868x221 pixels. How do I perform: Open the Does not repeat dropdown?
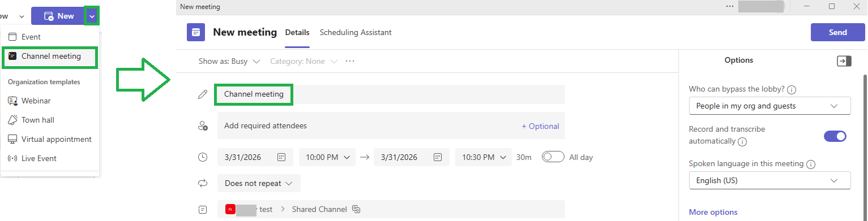pos(259,183)
